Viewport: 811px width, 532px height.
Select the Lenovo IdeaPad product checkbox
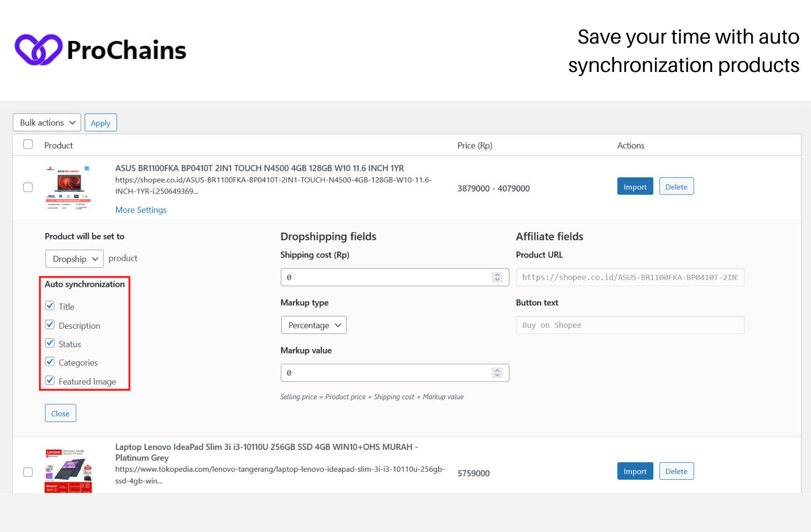(x=28, y=472)
